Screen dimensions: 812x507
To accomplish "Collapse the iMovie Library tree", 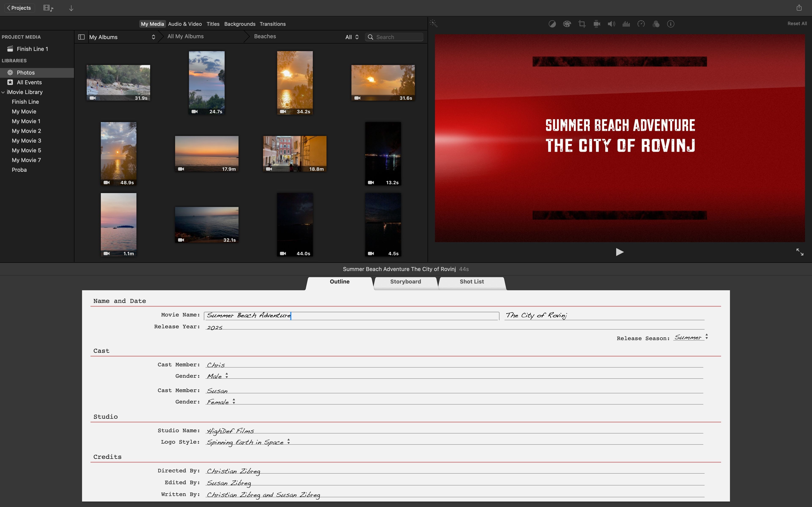I will click(3, 92).
